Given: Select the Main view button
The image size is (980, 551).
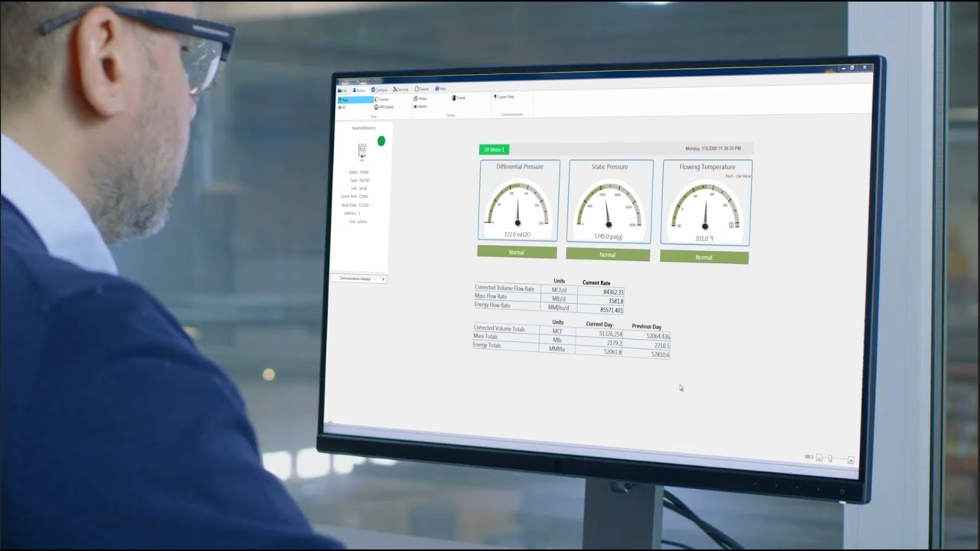Looking at the screenshot, I should coord(355,99).
